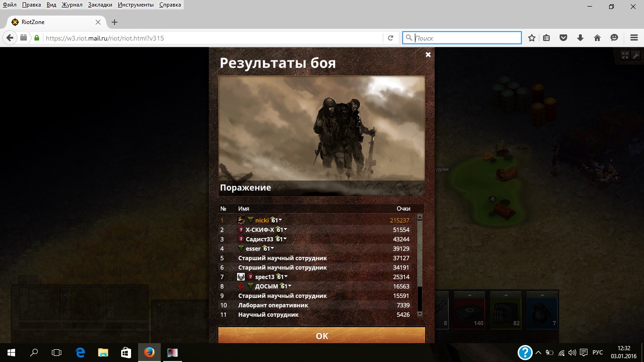Image resolution: width=644 pixels, height=362 pixels.
Task: Go back to the previous page
Action: click(x=10, y=38)
